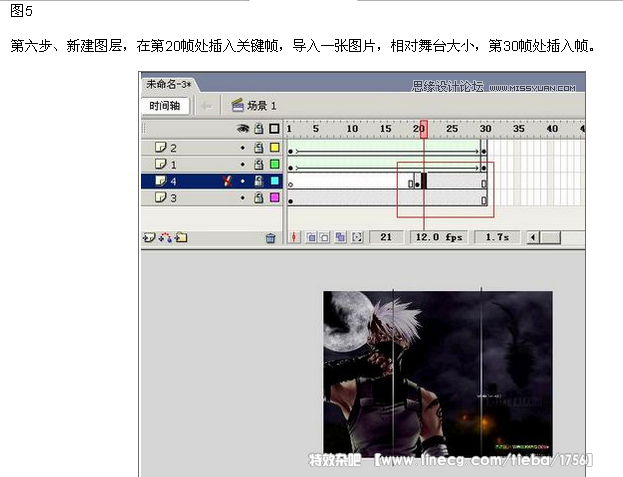Click layer 3's magenta outline color square
Image resolution: width=623 pixels, height=477 pixels.
click(275, 197)
